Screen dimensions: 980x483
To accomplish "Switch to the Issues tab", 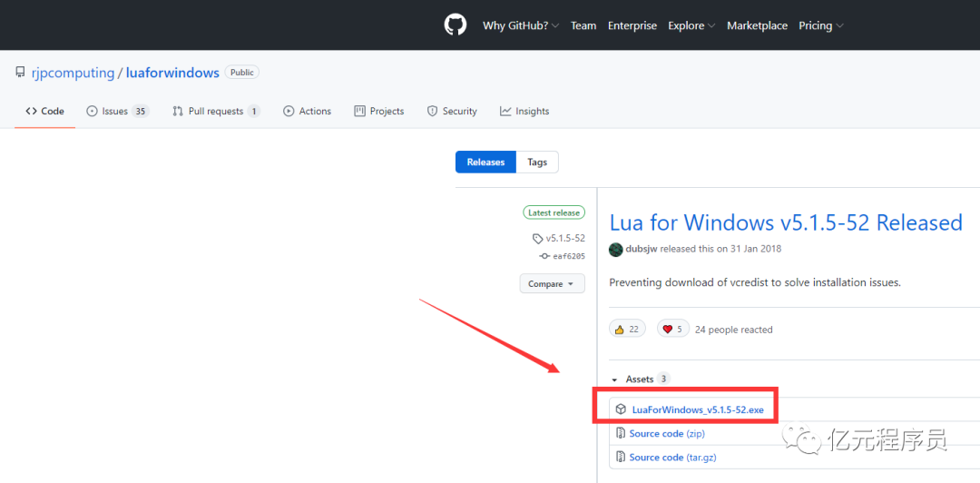I will coord(117,111).
